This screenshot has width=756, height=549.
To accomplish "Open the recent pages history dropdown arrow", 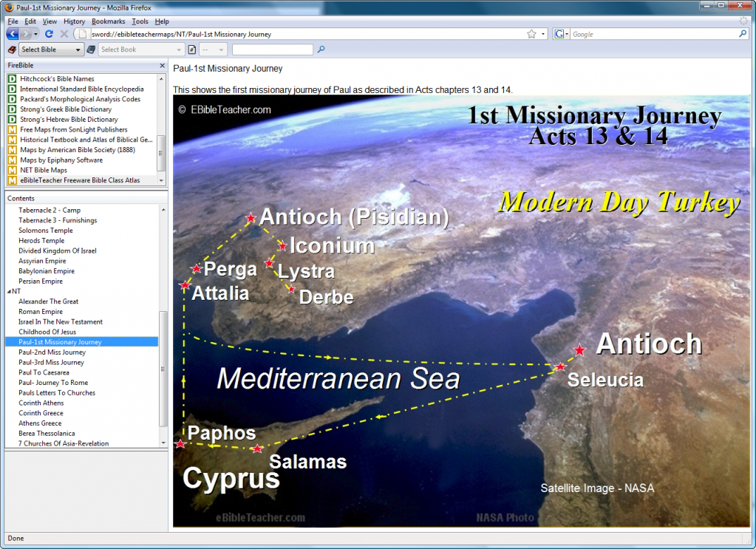I will (x=36, y=34).
